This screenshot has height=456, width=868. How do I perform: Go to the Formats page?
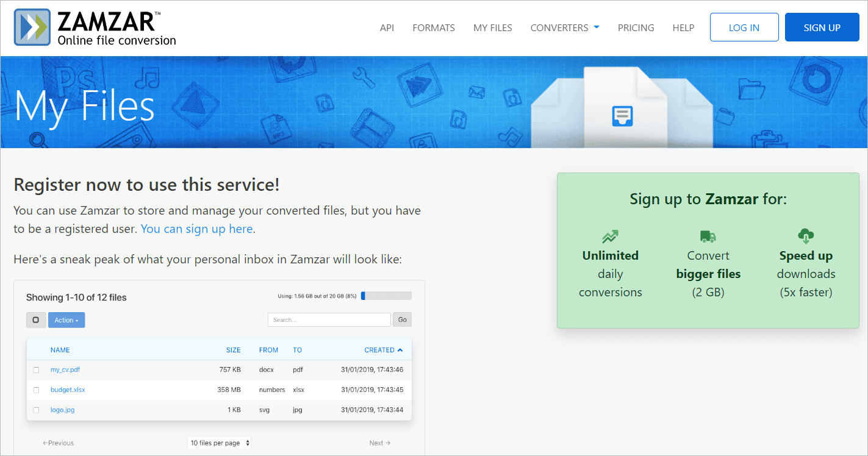pos(434,28)
